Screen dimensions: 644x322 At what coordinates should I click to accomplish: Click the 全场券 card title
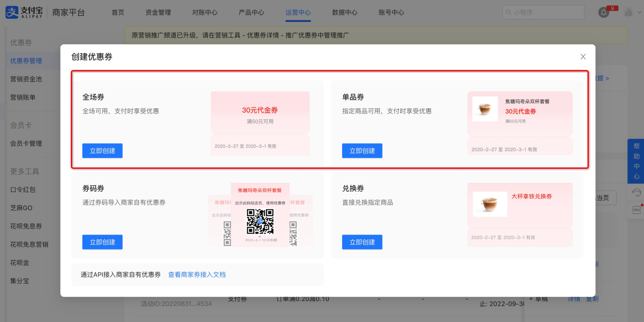[93, 97]
